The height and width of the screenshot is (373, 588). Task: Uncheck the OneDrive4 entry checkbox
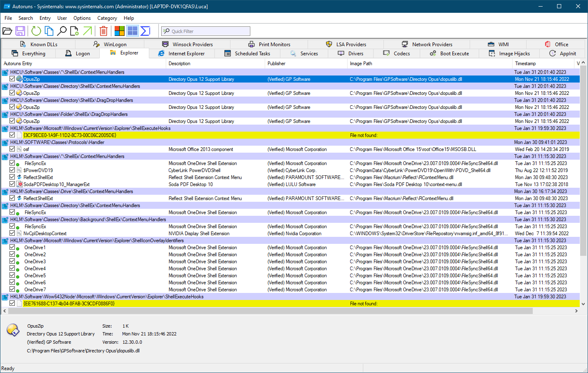[x=12, y=268]
